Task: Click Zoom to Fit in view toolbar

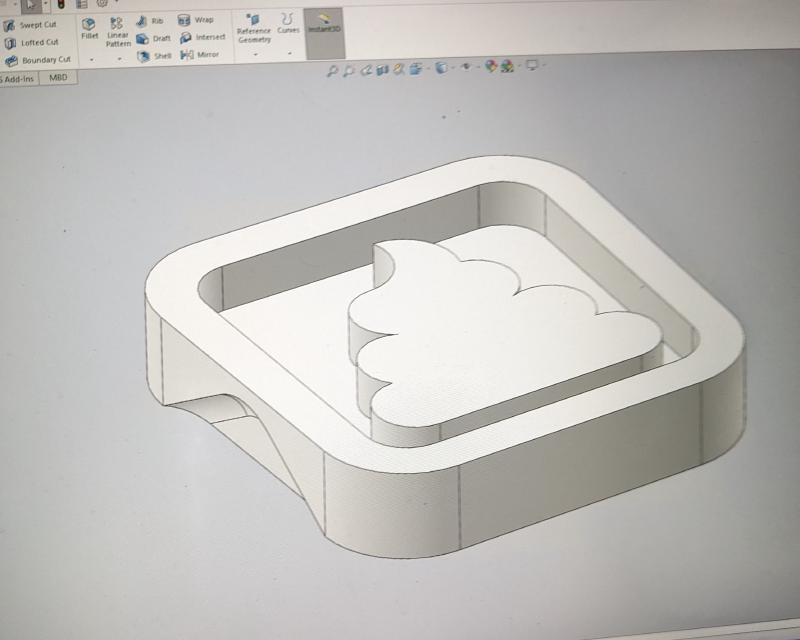Action: click(x=334, y=69)
